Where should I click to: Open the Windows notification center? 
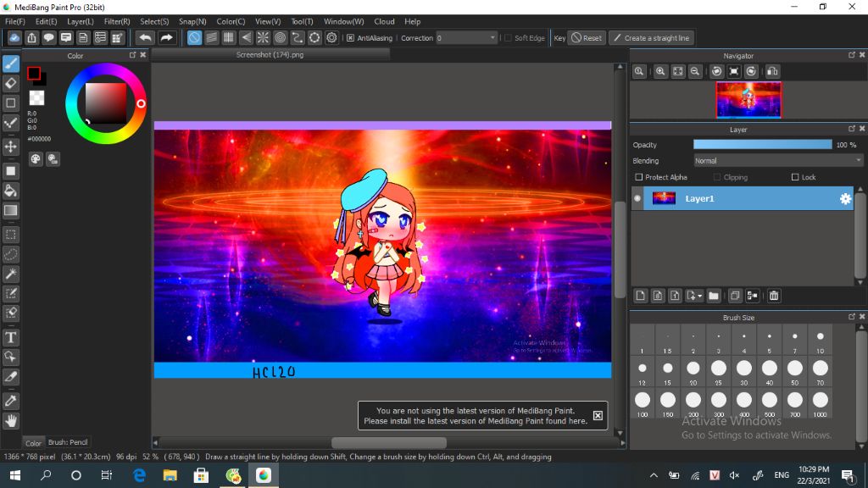click(x=848, y=475)
